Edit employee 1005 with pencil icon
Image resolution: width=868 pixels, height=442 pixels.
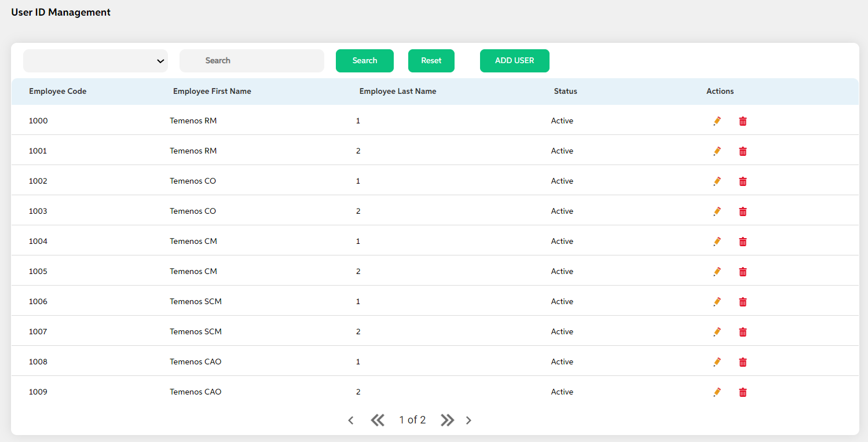(x=717, y=271)
